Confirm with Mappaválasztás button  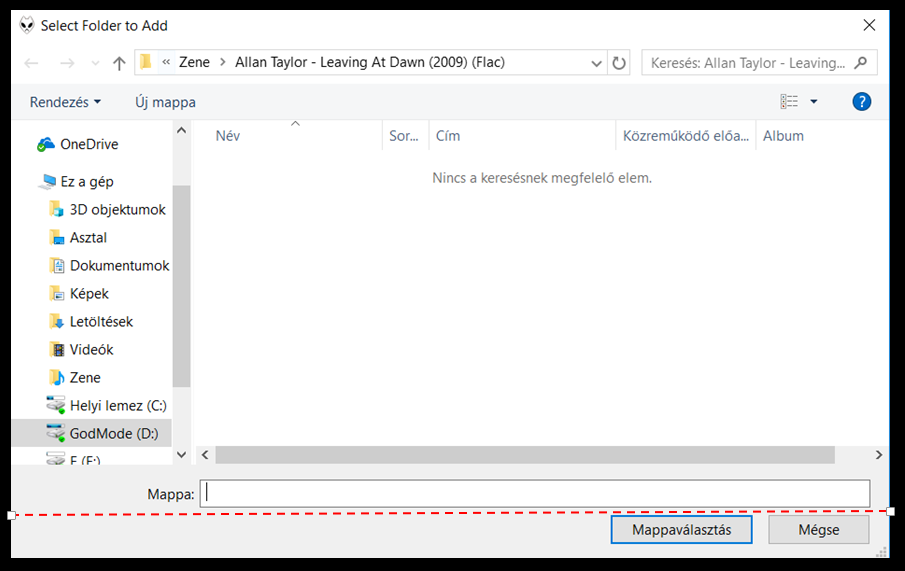tap(681, 530)
